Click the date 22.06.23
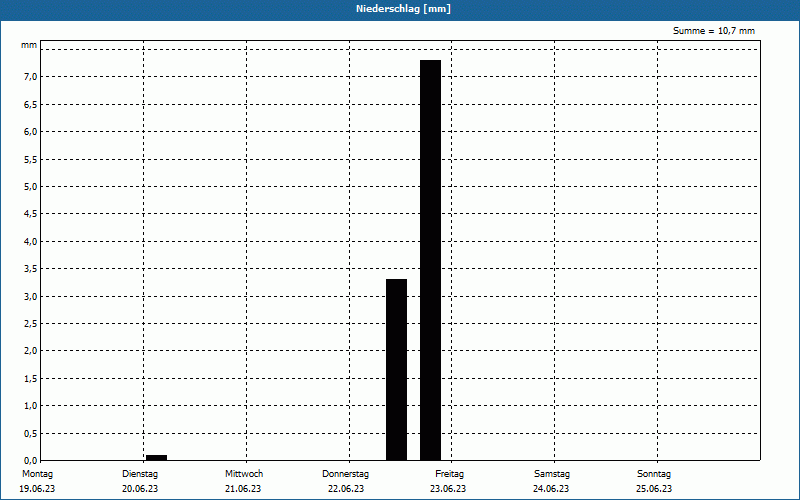 pyautogui.click(x=346, y=489)
